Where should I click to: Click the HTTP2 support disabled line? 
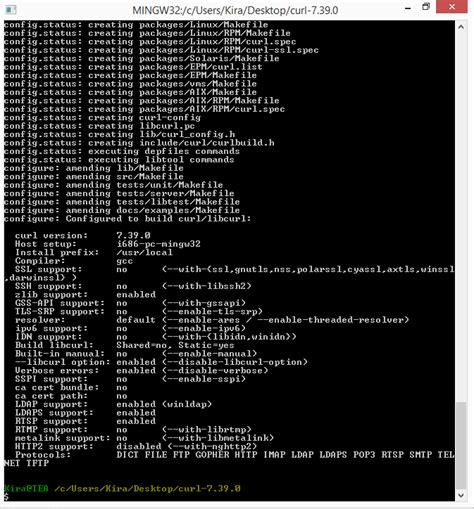point(136,446)
